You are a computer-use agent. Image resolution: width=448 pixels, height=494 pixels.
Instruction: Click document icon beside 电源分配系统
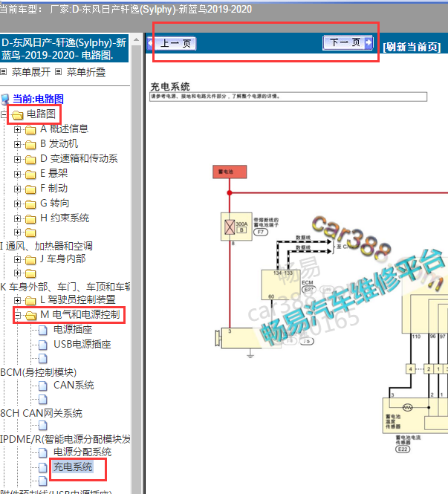tap(43, 453)
